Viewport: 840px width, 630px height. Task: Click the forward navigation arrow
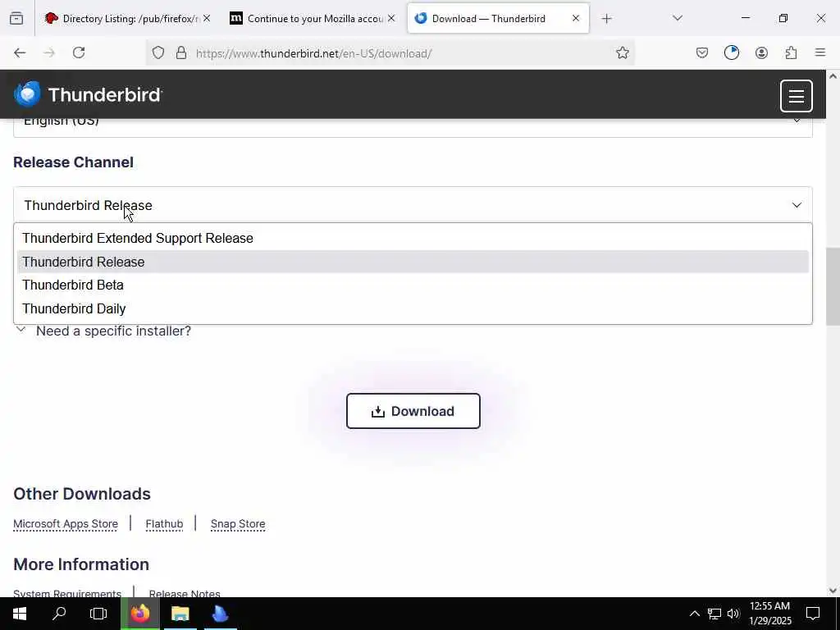coord(49,52)
